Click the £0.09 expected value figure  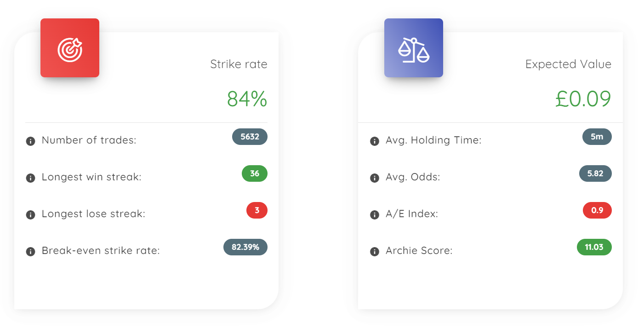[583, 99]
